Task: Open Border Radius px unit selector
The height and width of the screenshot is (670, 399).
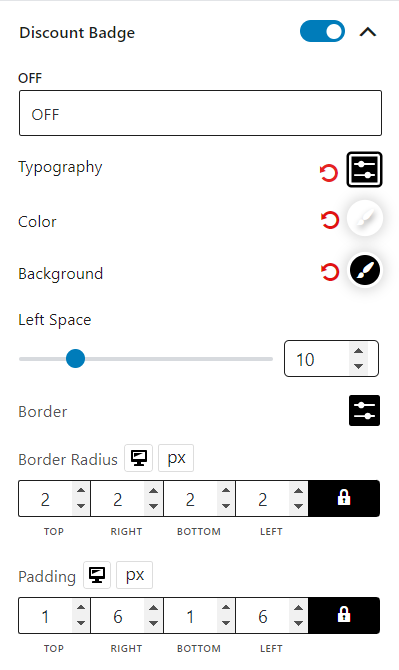Action: pos(176,458)
